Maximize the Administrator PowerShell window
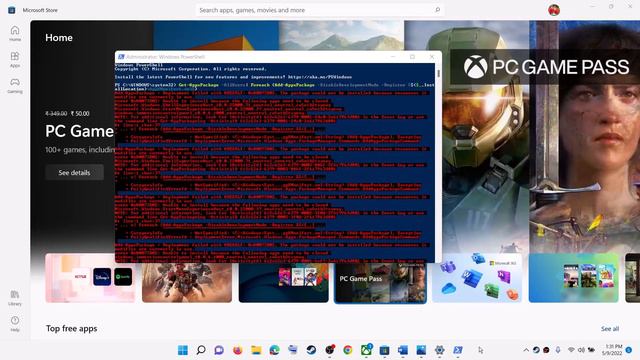640x360 pixels. point(412,57)
